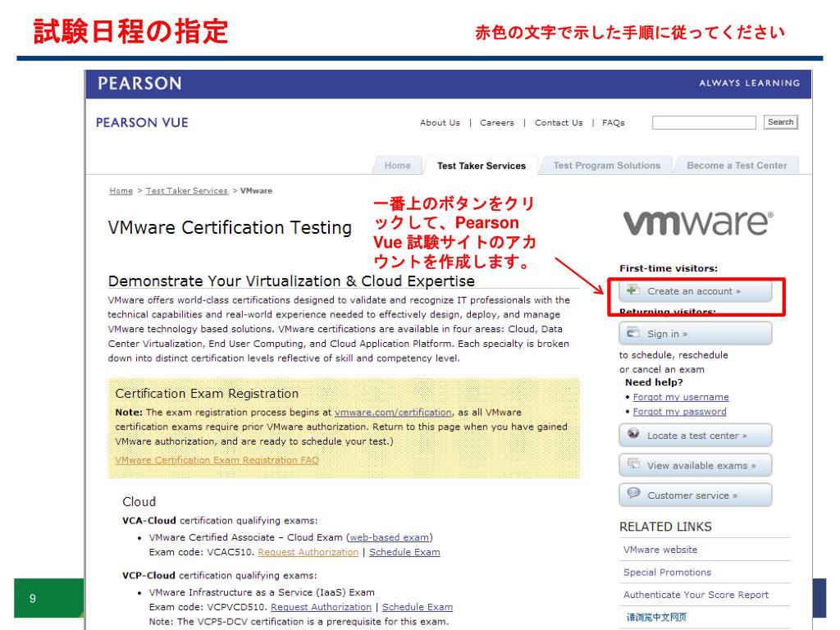Open the Become a Test Center tab
This screenshot has width=840, height=630.
click(x=737, y=166)
